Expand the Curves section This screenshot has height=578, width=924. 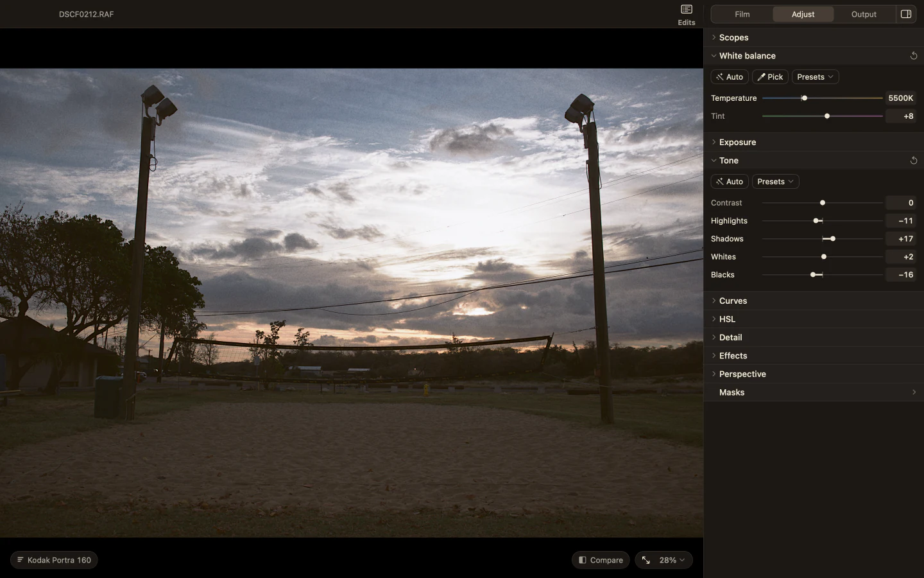pos(814,301)
